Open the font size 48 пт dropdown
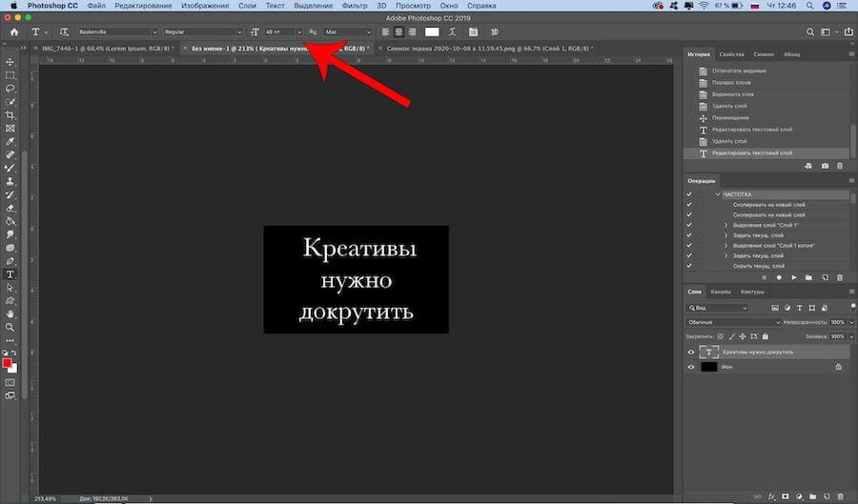Viewport: 858px width, 504px height. click(298, 31)
